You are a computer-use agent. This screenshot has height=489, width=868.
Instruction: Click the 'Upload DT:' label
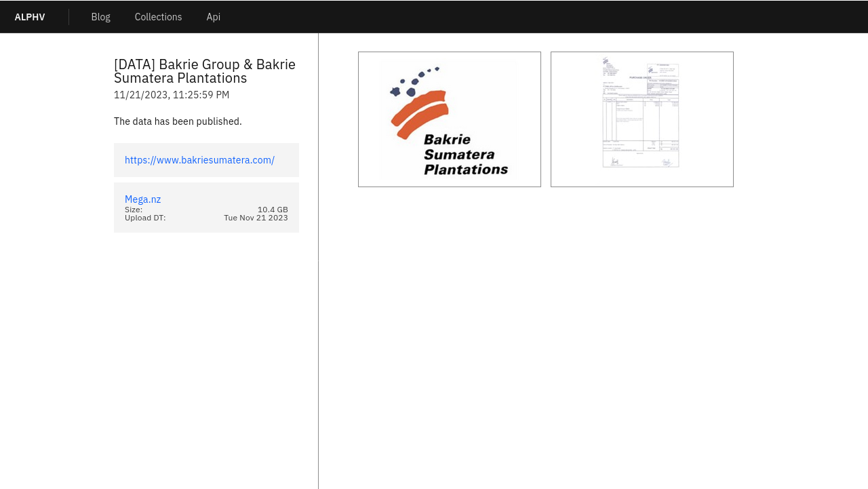[x=145, y=218]
